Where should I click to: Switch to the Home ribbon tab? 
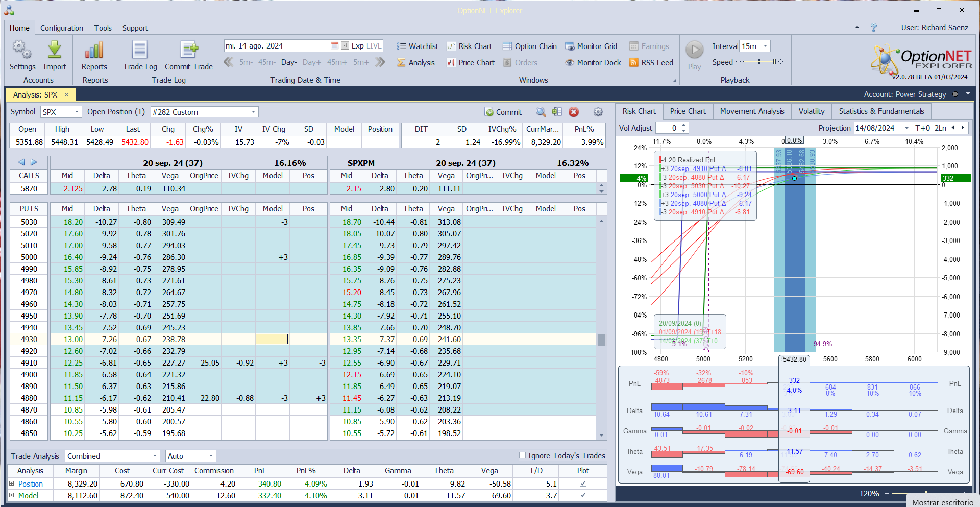point(19,28)
